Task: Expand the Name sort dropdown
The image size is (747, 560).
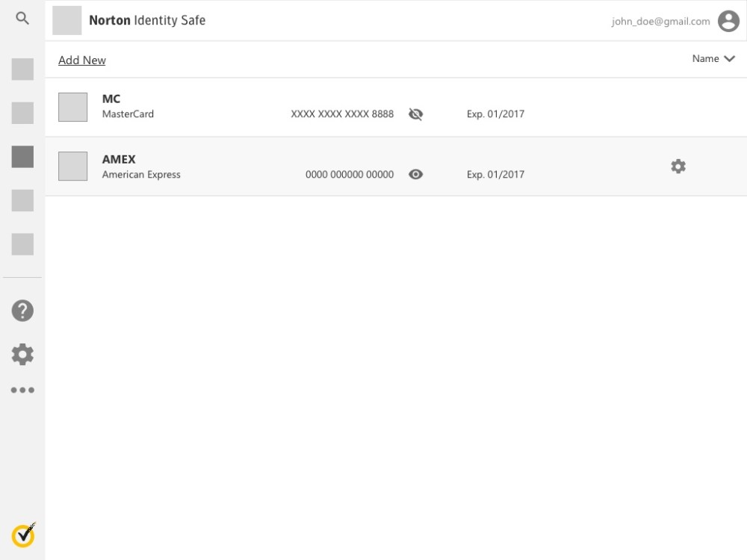Action: click(x=713, y=59)
